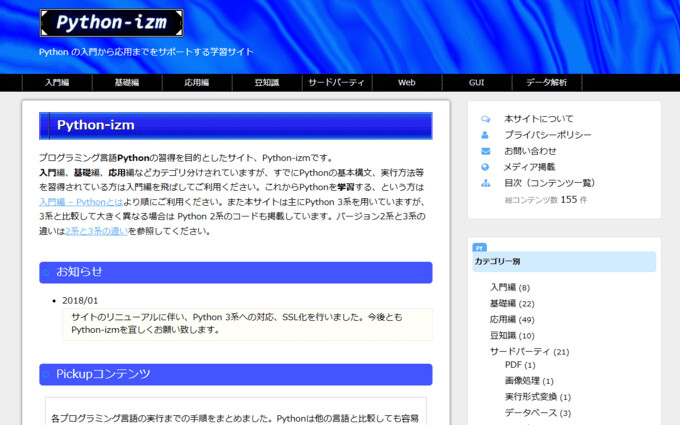Click the speech bubble icon beside 本サイトについて
This screenshot has width=680, height=425.
[485, 119]
